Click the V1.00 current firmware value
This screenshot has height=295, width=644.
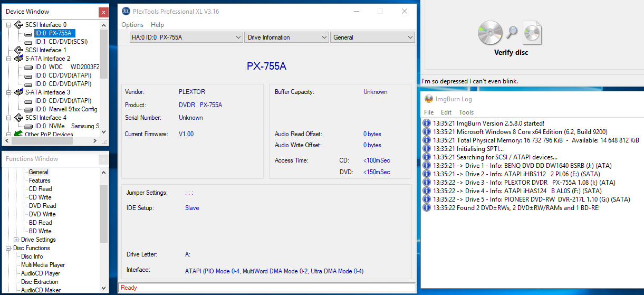coord(186,134)
